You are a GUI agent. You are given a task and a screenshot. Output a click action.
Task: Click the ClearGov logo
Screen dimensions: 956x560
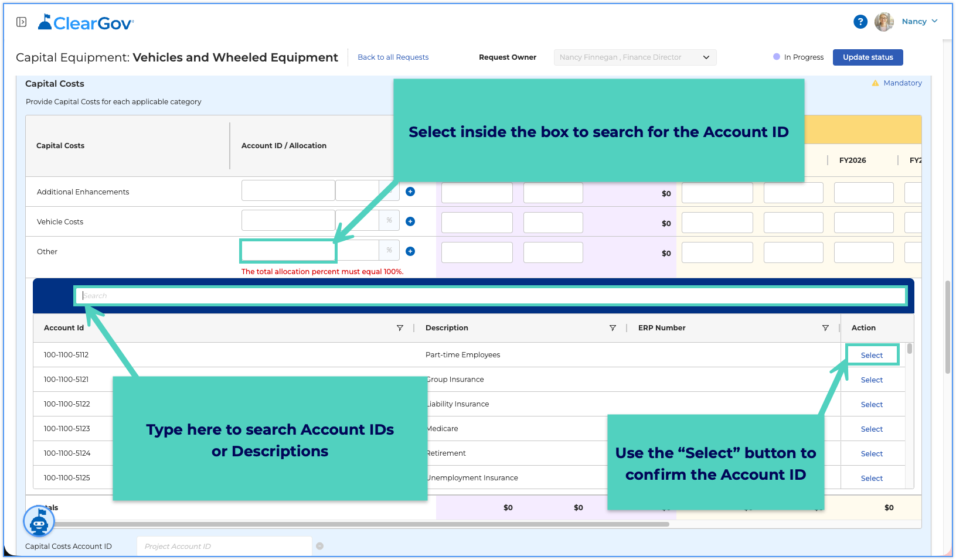tap(86, 22)
